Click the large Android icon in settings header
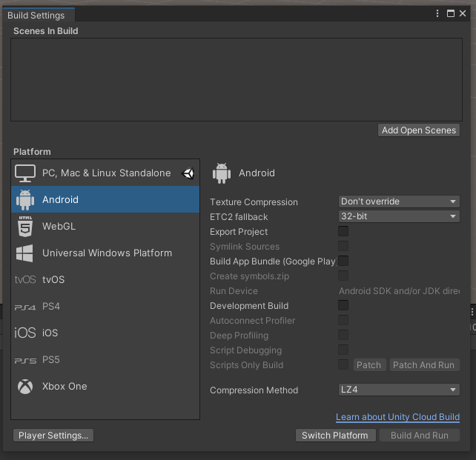Image resolution: width=476 pixels, height=460 pixels. click(222, 173)
